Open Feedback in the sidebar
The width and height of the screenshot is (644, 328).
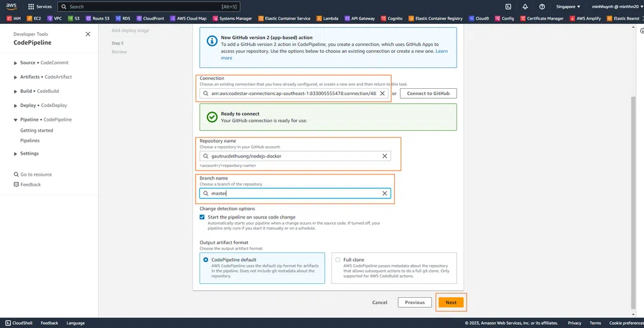pos(27,184)
